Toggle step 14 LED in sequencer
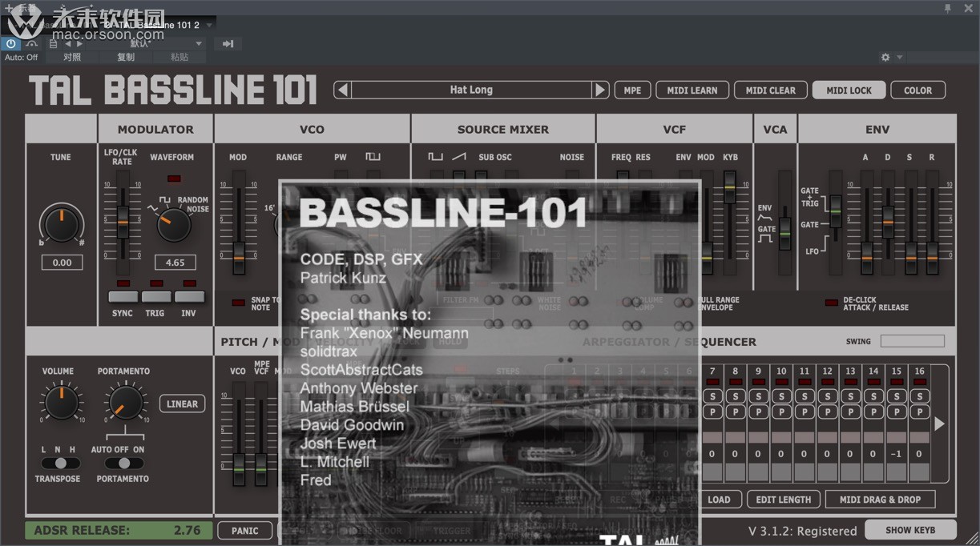 [x=874, y=382]
